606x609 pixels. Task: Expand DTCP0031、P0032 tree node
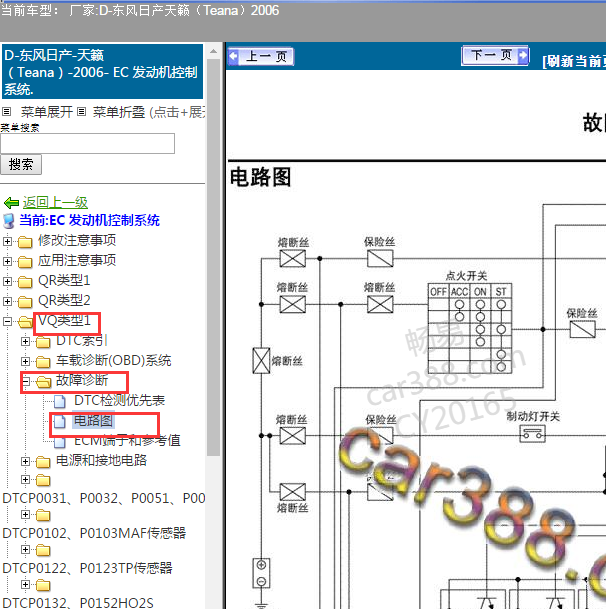tap(25, 480)
